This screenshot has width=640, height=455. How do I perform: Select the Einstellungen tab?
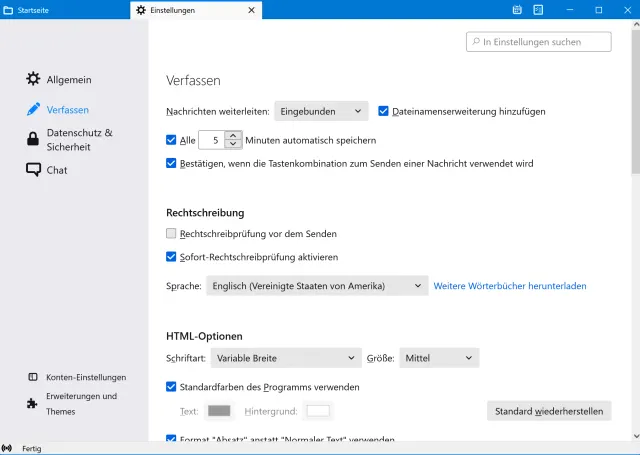point(196,10)
